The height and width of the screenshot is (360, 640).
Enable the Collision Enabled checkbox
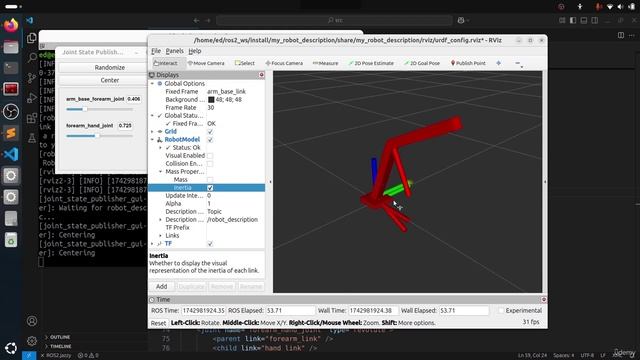point(210,164)
